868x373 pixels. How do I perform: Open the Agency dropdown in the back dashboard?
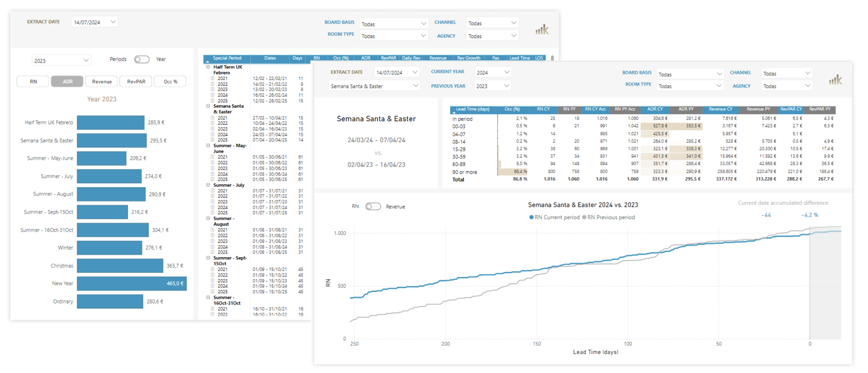pyautogui.click(x=492, y=36)
